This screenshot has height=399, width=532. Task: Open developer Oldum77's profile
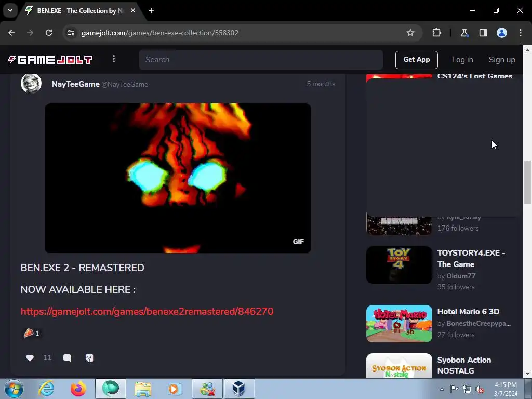pyautogui.click(x=461, y=276)
